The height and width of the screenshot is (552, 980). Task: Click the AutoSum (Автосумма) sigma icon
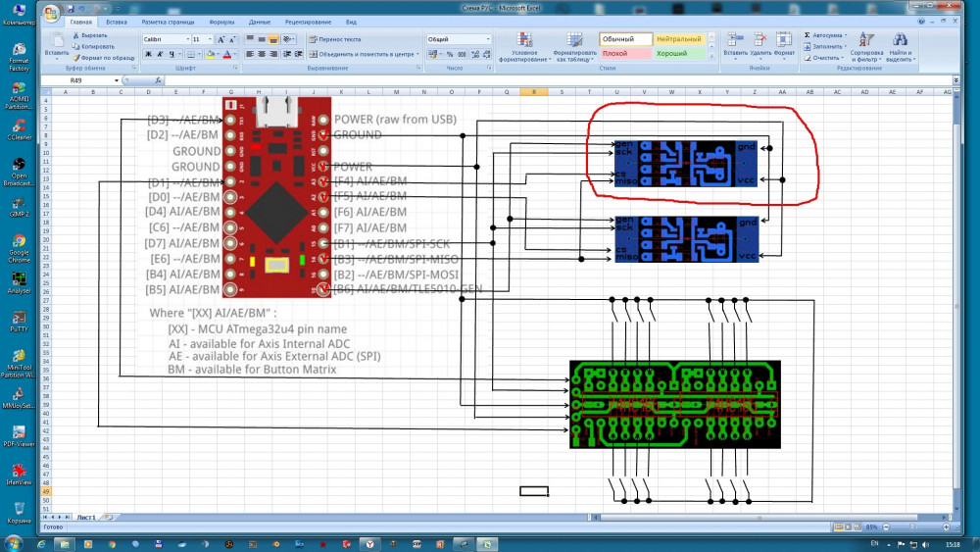807,34
